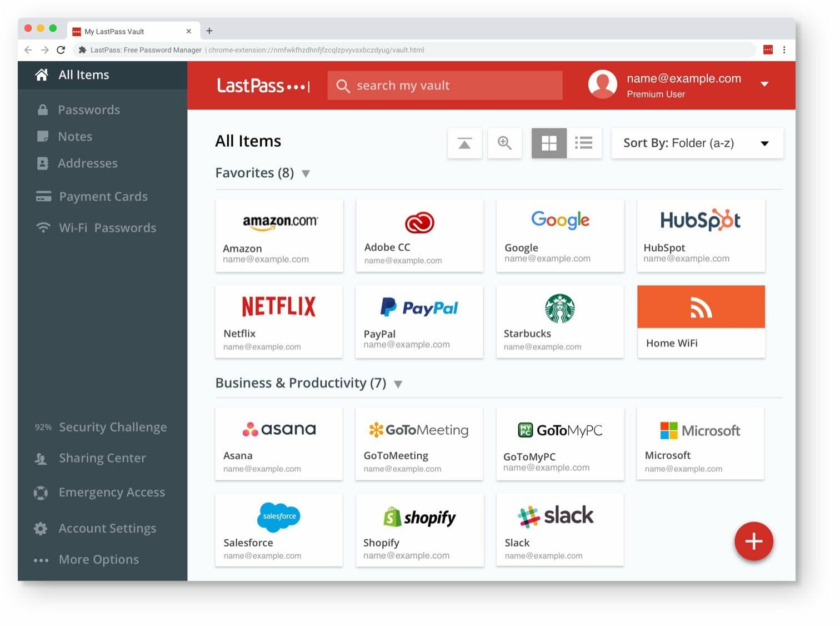
Task: Click the Passwords lock icon
Action: pyautogui.click(x=42, y=110)
